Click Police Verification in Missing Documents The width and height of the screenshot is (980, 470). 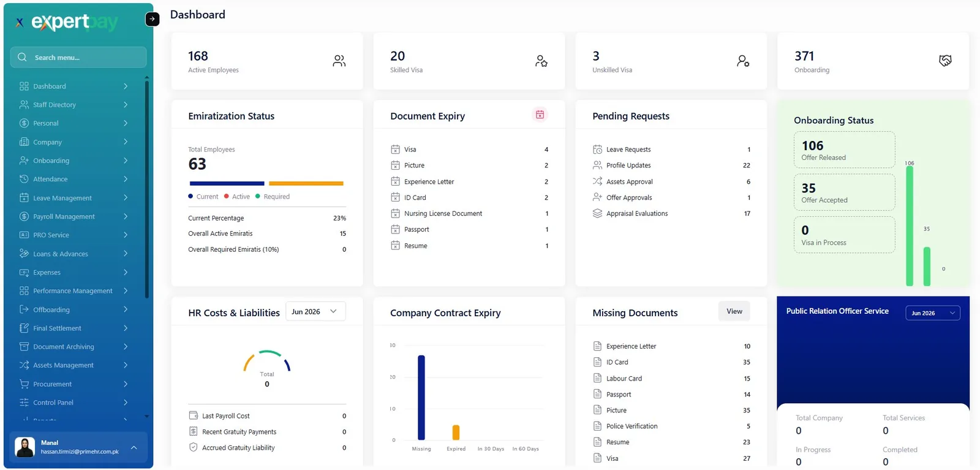pos(671,426)
